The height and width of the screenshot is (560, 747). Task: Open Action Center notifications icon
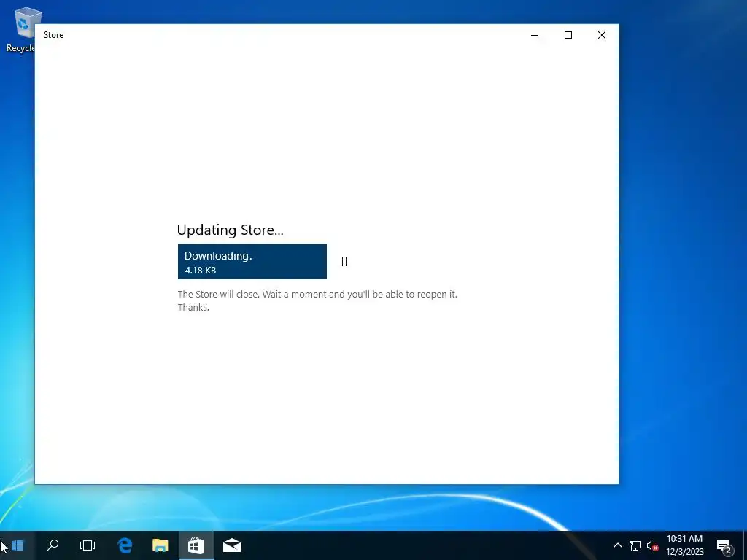724,546
